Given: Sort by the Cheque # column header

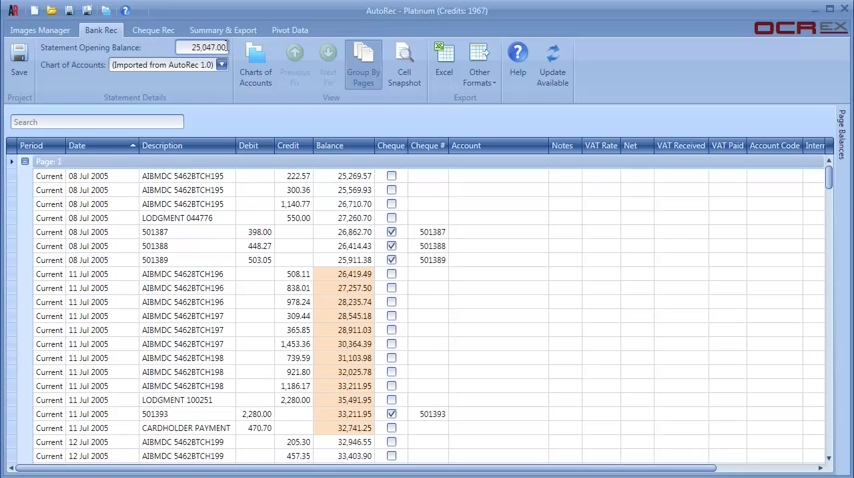Looking at the screenshot, I should (428, 145).
